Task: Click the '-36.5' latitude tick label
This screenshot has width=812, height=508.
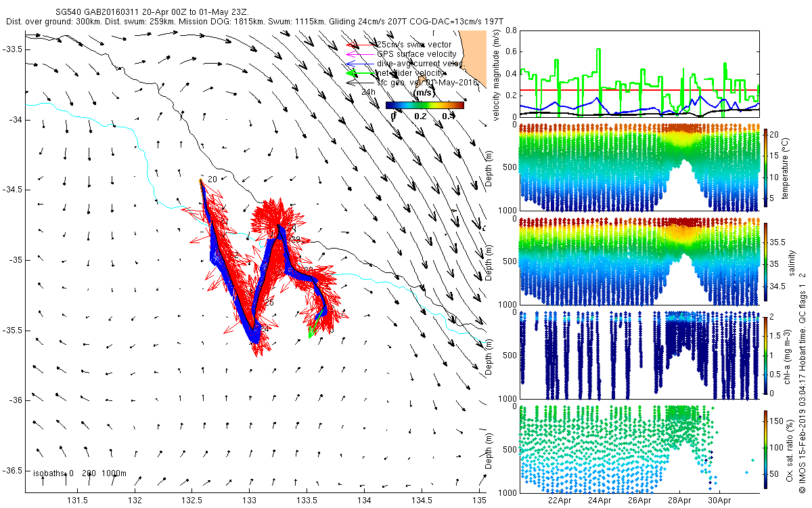Action: coord(14,471)
